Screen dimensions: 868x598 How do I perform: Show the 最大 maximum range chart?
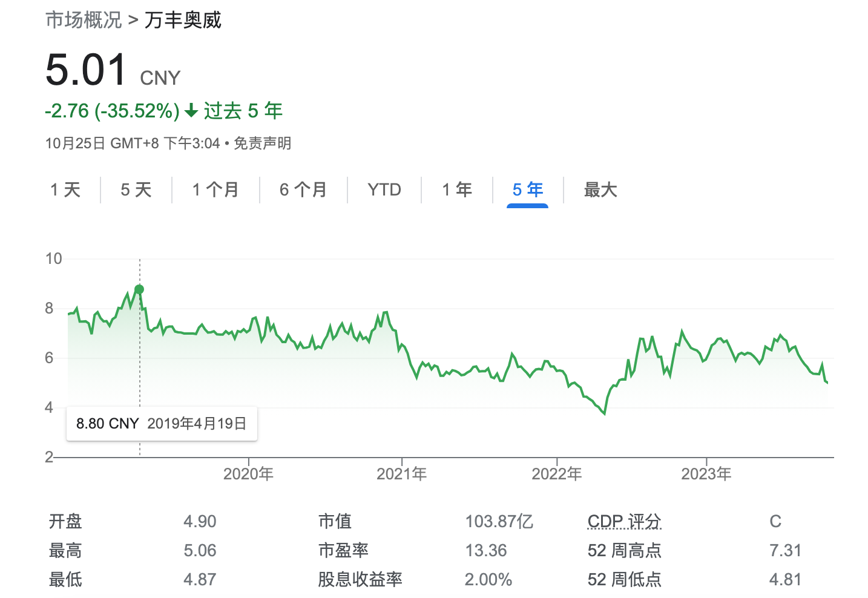tap(600, 190)
